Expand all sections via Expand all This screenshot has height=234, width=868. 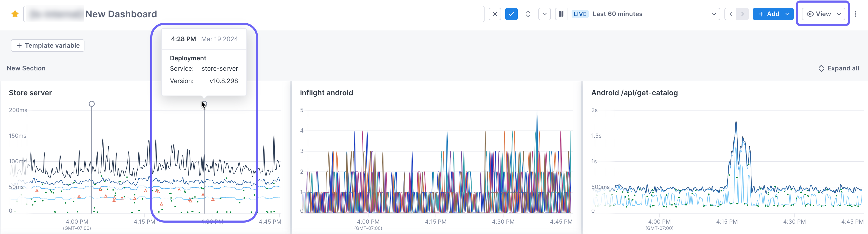click(x=838, y=68)
